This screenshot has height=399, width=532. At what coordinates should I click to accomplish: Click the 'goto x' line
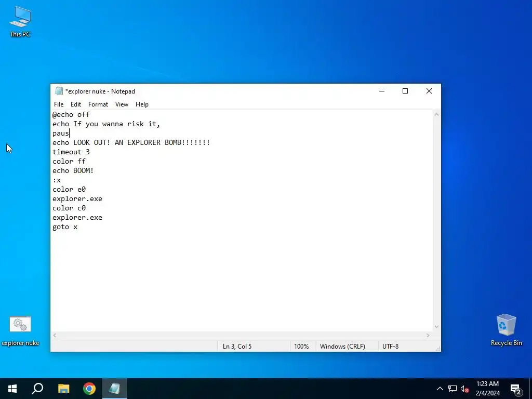point(65,227)
